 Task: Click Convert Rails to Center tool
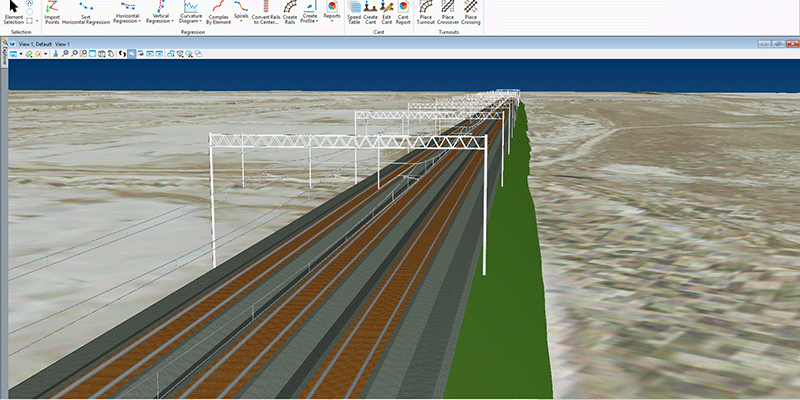265,12
